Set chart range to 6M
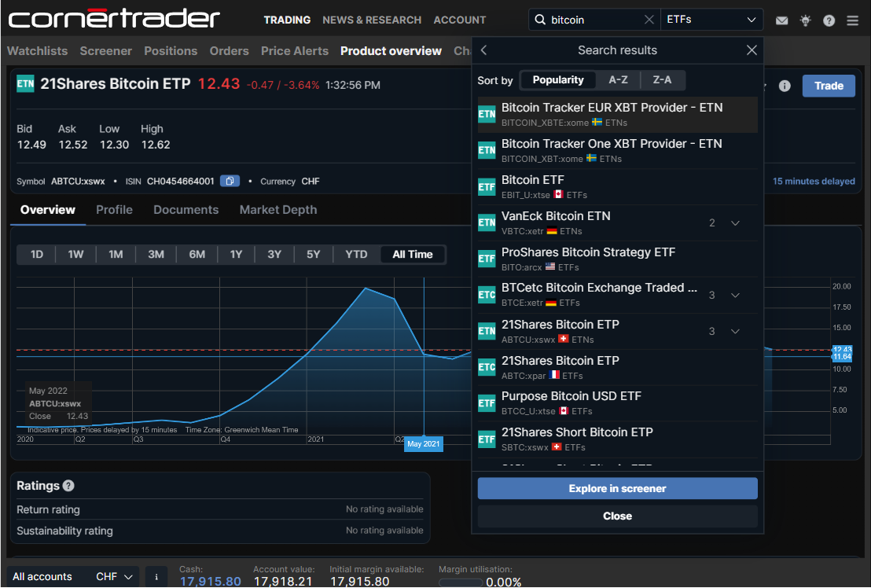 [x=197, y=254]
